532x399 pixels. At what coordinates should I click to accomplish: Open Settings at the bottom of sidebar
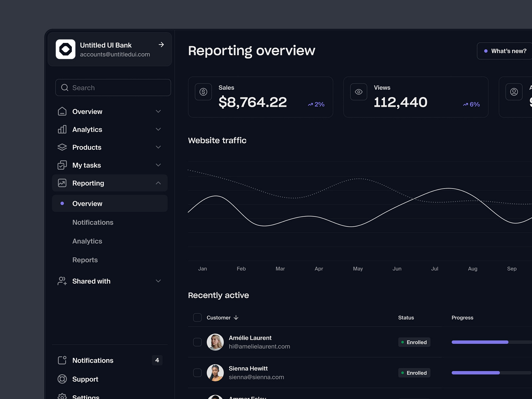pos(85,396)
